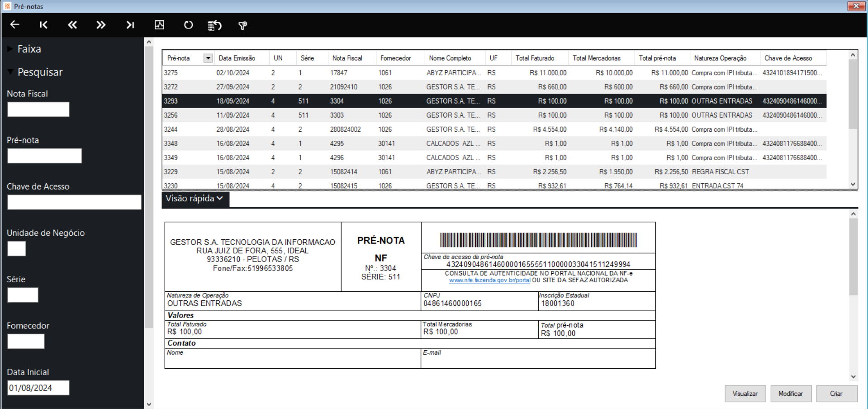Image resolution: width=868 pixels, height=409 pixels.
Task: Click the Criar button
Action: pyautogui.click(x=836, y=394)
